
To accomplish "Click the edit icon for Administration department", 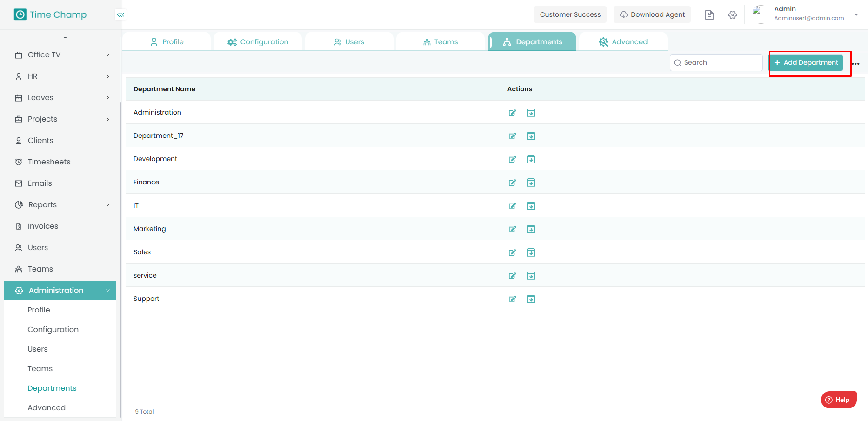I will (512, 113).
